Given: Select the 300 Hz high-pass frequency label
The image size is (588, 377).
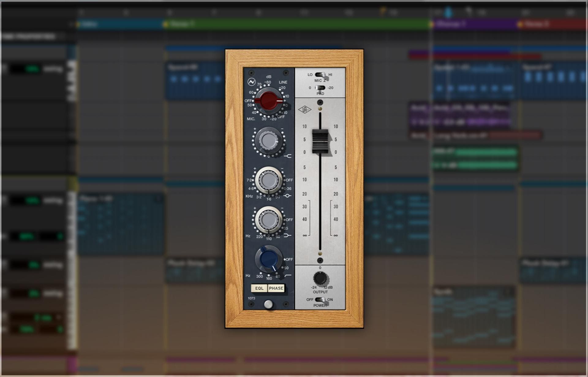Looking at the screenshot, I should (259, 276).
